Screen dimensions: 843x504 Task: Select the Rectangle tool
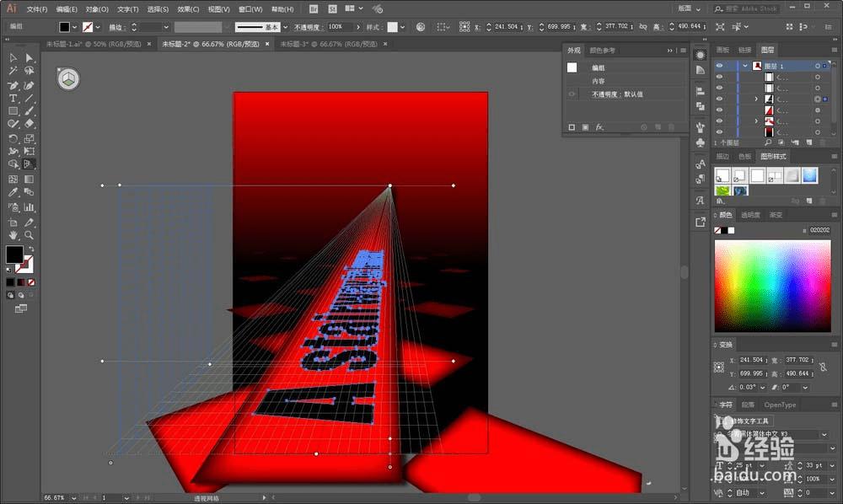click(13, 111)
